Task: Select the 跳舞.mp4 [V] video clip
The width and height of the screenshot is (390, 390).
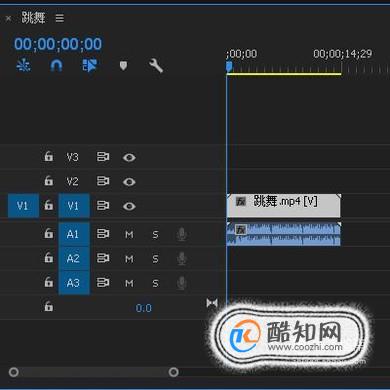Action: pos(284,206)
